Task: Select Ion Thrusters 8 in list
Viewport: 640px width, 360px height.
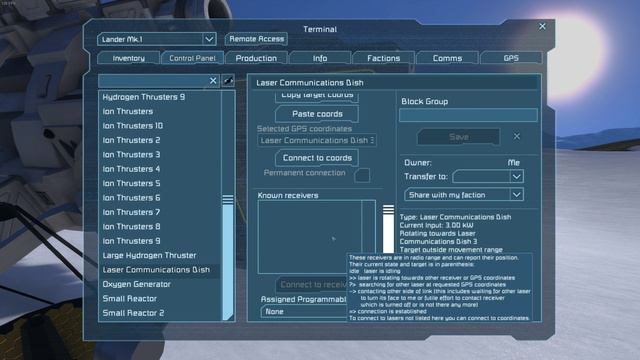Action: click(x=159, y=227)
